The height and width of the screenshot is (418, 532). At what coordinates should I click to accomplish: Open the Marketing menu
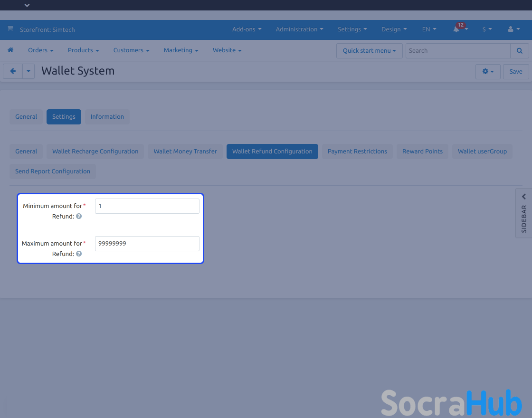[x=181, y=50]
